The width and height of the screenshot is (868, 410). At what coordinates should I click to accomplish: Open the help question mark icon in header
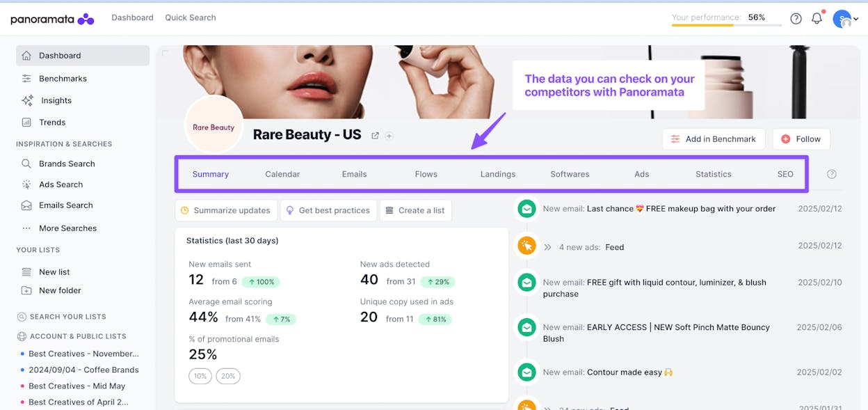click(x=796, y=19)
